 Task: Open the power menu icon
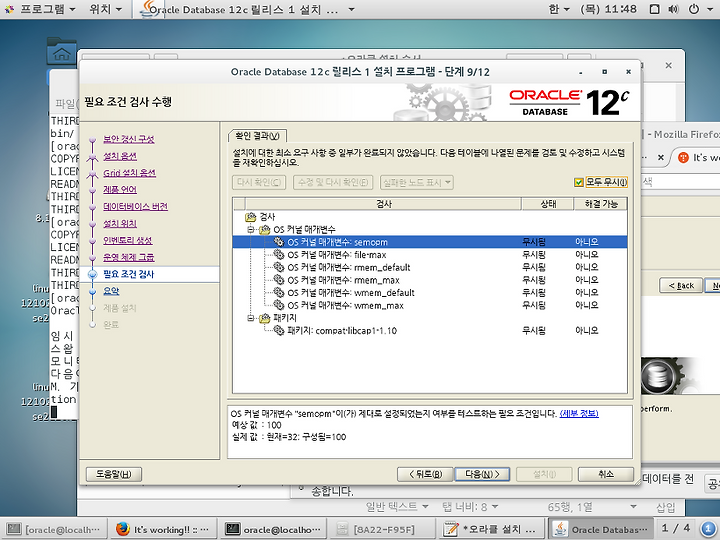pyautogui.click(x=694, y=9)
